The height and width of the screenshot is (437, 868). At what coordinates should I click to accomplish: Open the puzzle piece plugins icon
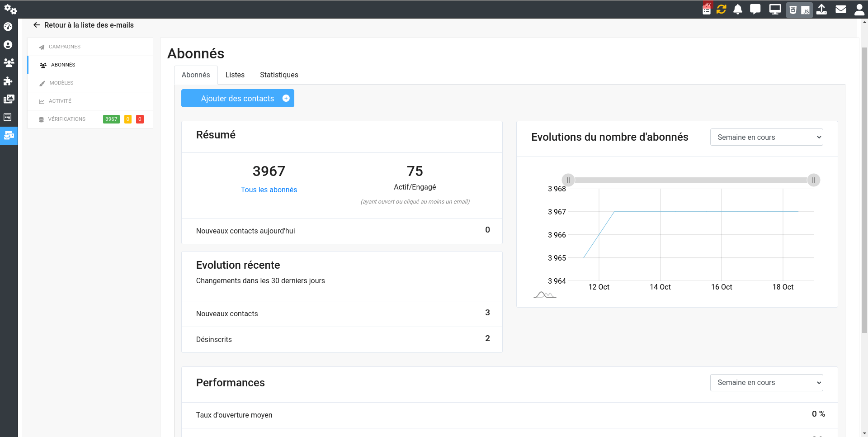(x=8, y=81)
